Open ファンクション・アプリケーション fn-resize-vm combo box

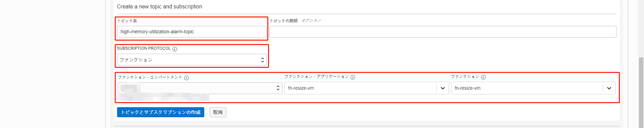pos(367,88)
